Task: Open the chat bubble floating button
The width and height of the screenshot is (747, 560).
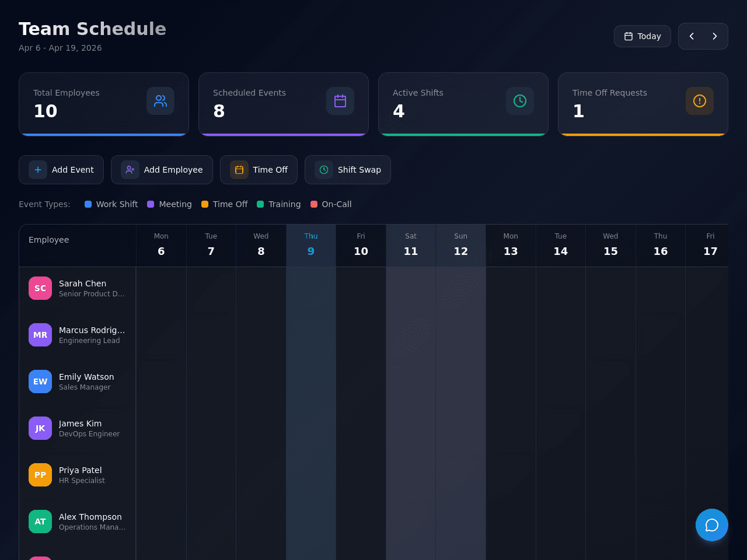Action: click(x=712, y=525)
